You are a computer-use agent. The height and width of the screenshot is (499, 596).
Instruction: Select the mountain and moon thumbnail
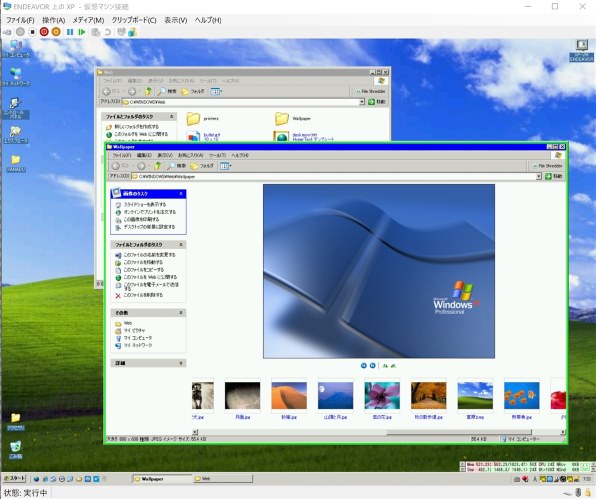coord(336,396)
